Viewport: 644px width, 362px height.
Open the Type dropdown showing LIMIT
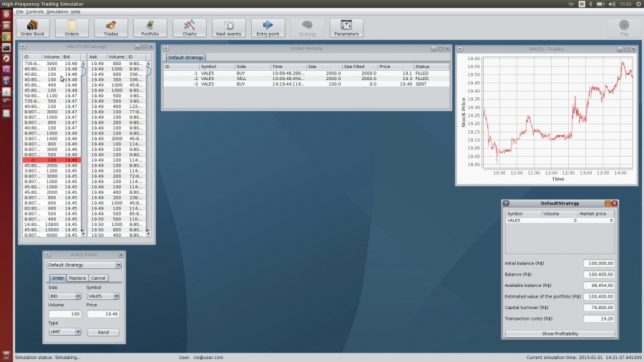(x=64, y=332)
